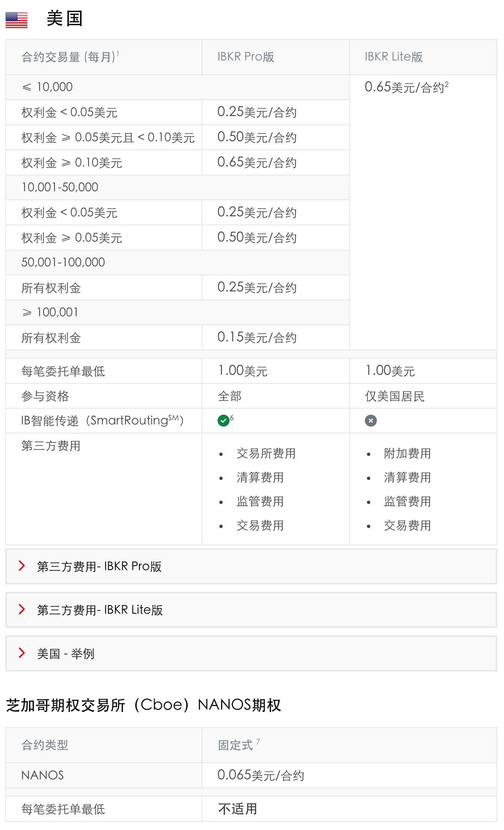
Task: Click the 0.065美元/合约 NANOS price cell
Action: [x=261, y=775]
